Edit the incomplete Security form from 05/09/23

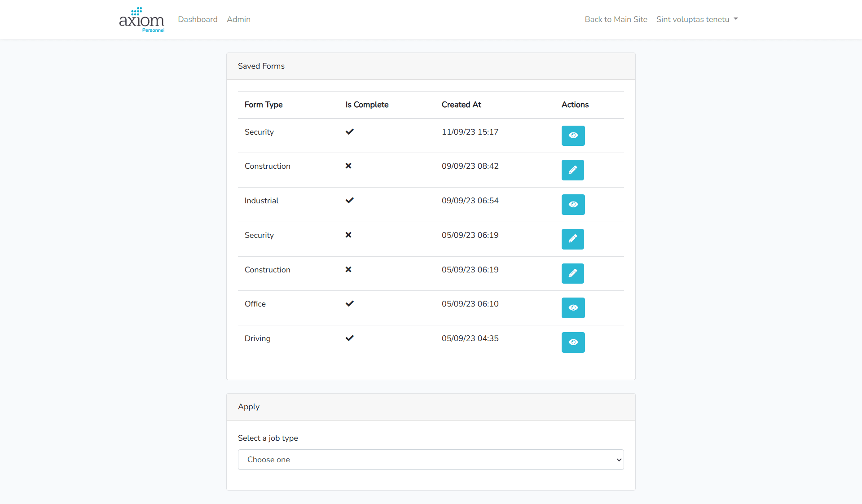[572, 239]
